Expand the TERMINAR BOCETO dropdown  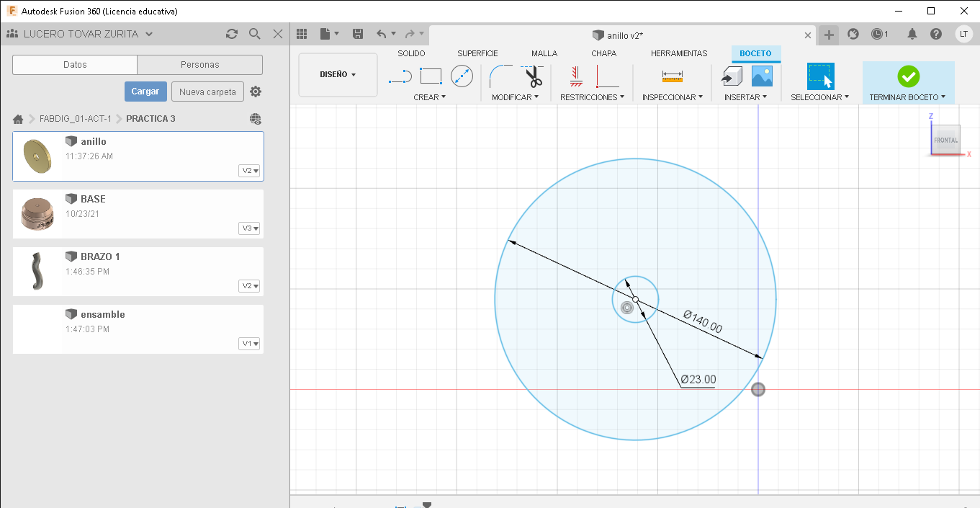[907, 97]
